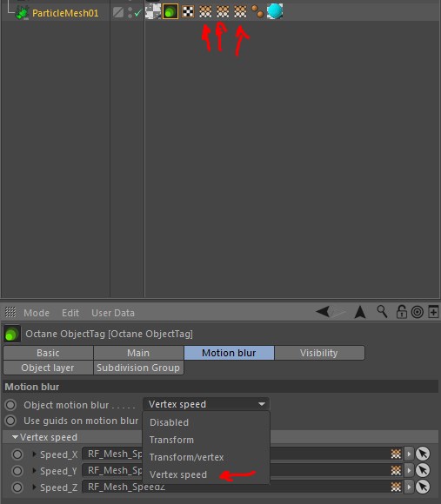Open the Object motion blur dropdown
The width and height of the screenshot is (441, 504).
pos(206,404)
